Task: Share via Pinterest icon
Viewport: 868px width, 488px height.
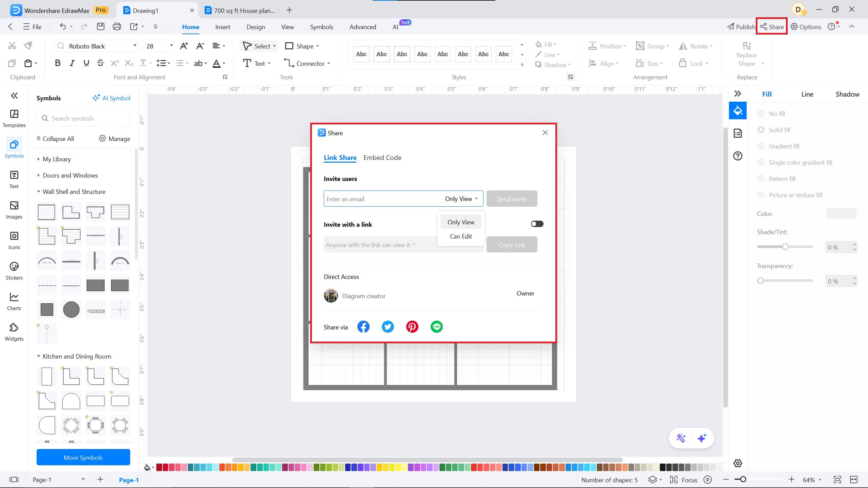Action: pos(412,327)
